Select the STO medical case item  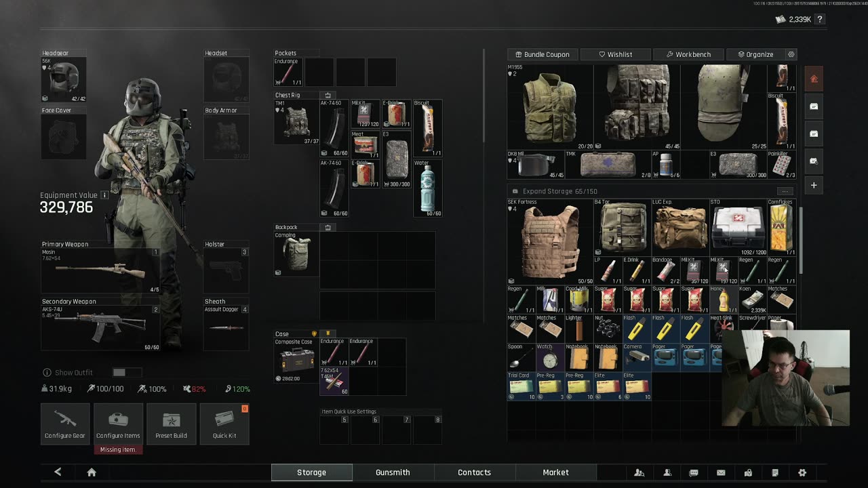click(737, 227)
